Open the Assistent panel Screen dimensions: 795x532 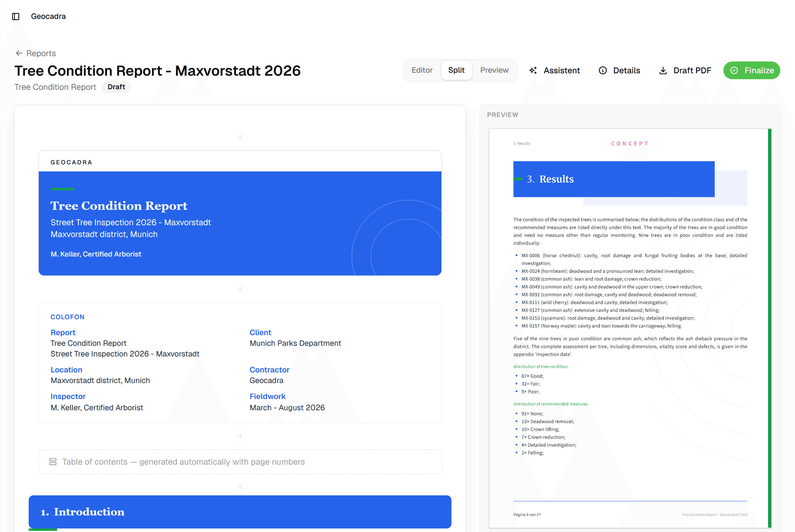click(554, 70)
